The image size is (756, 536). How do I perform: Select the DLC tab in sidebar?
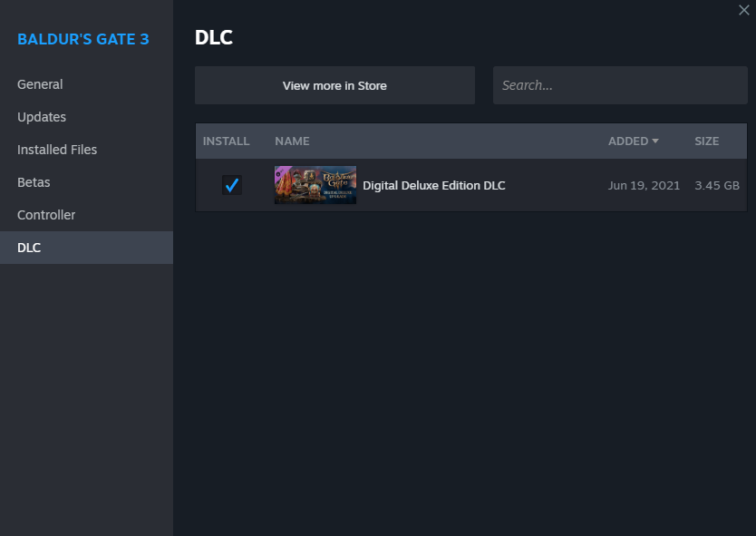[x=86, y=248]
